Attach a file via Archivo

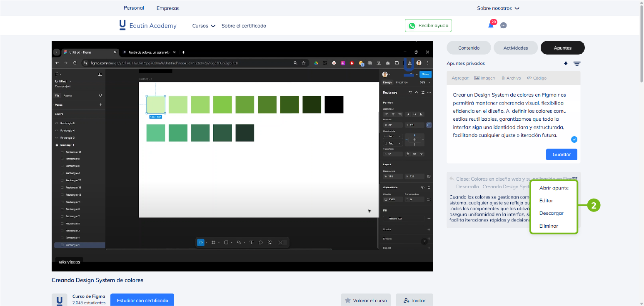pos(511,78)
